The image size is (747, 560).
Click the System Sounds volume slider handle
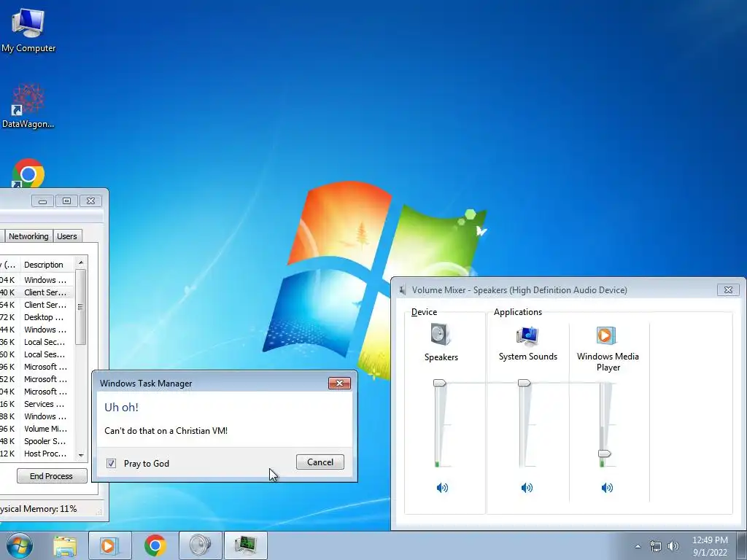coord(524,383)
